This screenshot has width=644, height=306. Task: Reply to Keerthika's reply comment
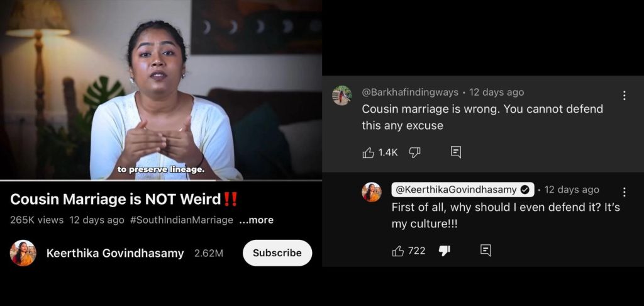[486, 251]
